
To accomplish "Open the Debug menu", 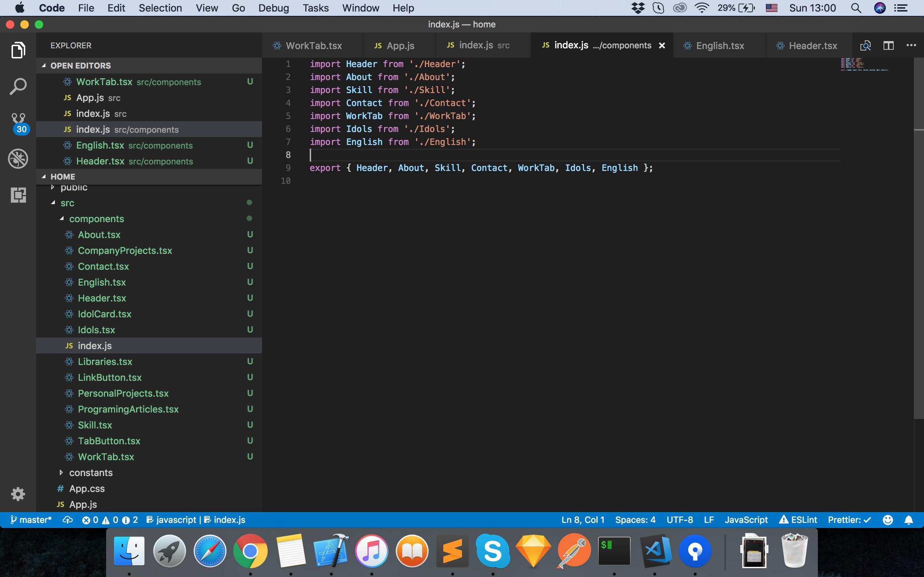I will [273, 8].
